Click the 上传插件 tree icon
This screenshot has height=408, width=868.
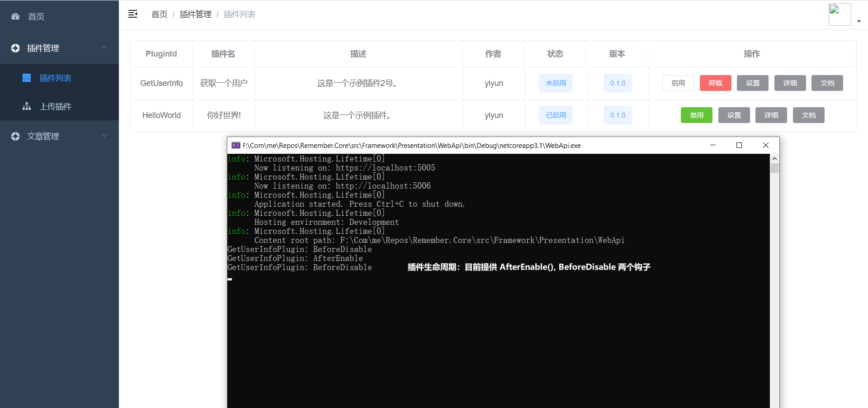tap(27, 106)
